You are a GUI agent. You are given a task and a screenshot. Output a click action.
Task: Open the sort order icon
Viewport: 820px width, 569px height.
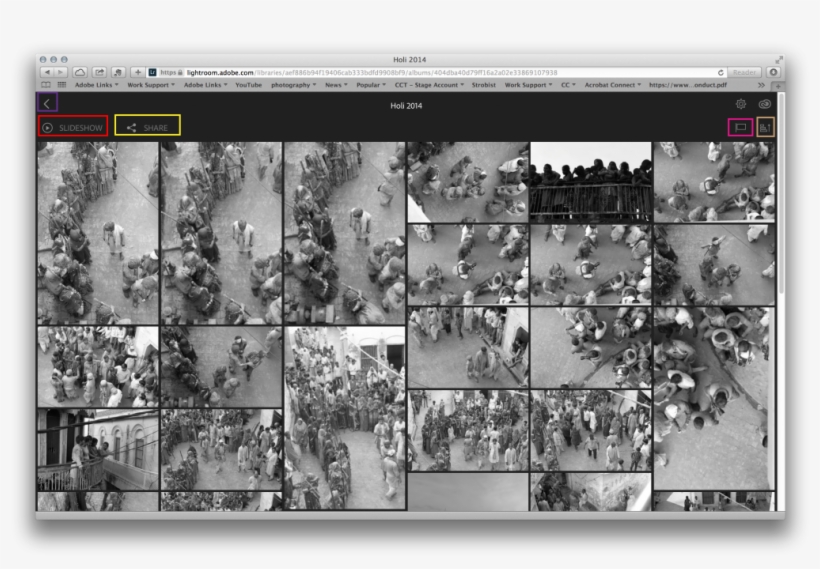pyautogui.click(x=765, y=127)
